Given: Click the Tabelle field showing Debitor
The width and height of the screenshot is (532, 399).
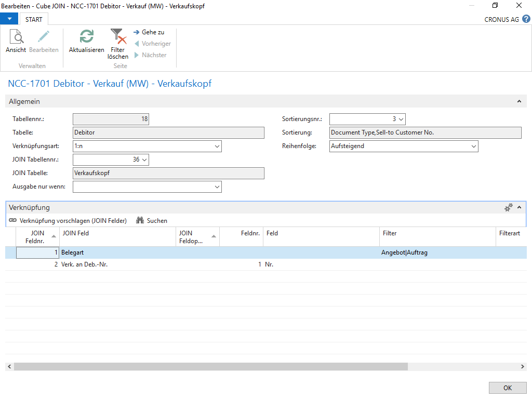Looking at the screenshot, I should pos(169,132).
